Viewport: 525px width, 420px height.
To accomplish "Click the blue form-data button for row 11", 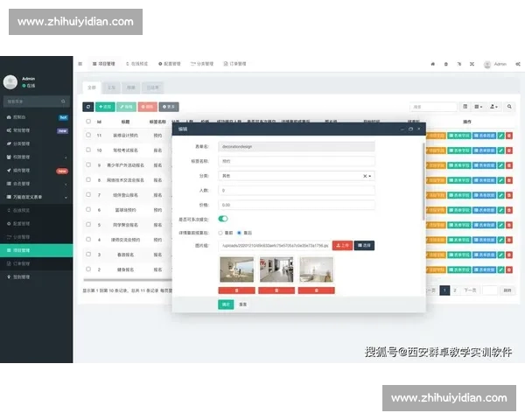I will [x=485, y=136].
